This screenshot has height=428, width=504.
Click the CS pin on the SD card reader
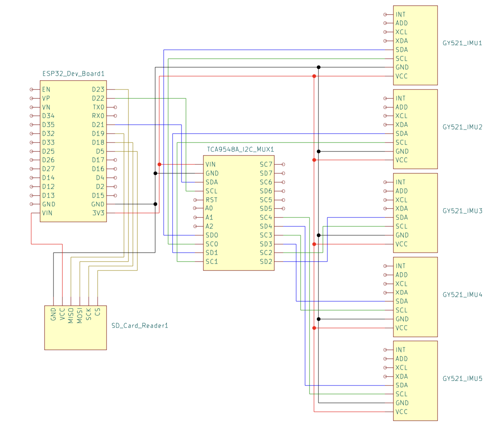[x=98, y=312]
